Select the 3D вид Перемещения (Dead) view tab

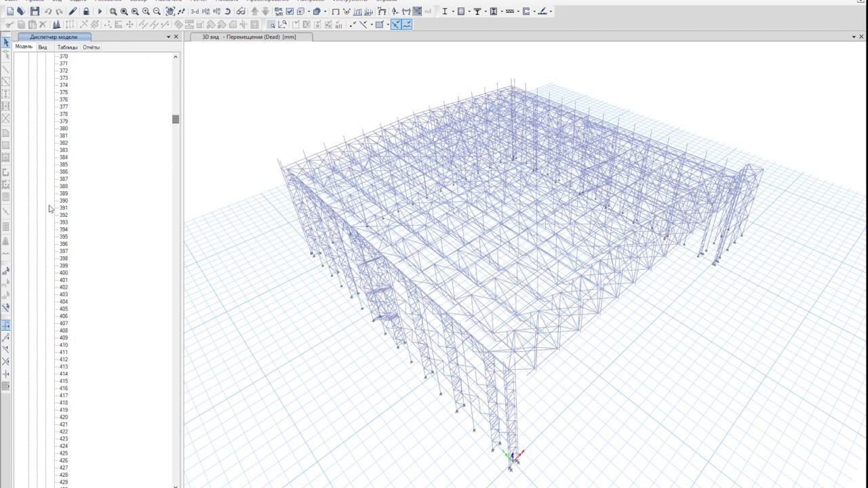click(249, 37)
